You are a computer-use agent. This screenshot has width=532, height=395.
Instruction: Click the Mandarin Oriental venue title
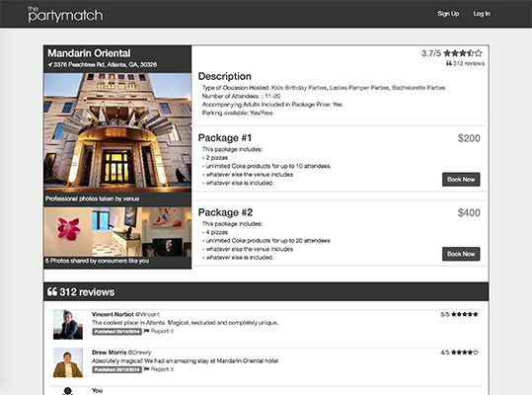pos(89,53)
